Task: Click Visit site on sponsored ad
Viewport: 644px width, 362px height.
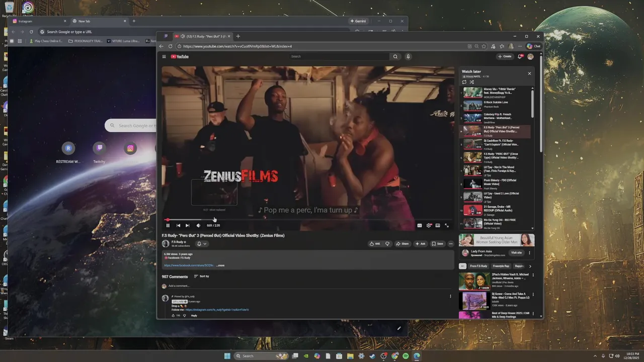Action: (516, 253)
